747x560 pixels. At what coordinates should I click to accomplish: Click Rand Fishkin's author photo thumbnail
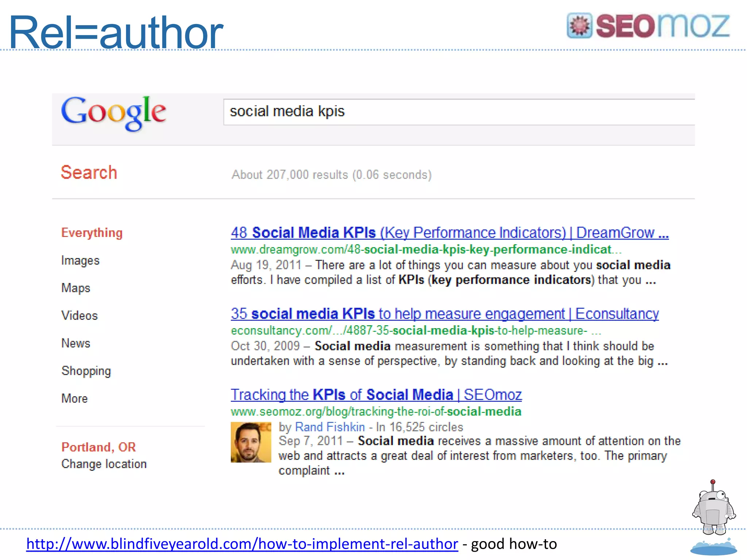[251, 442]
